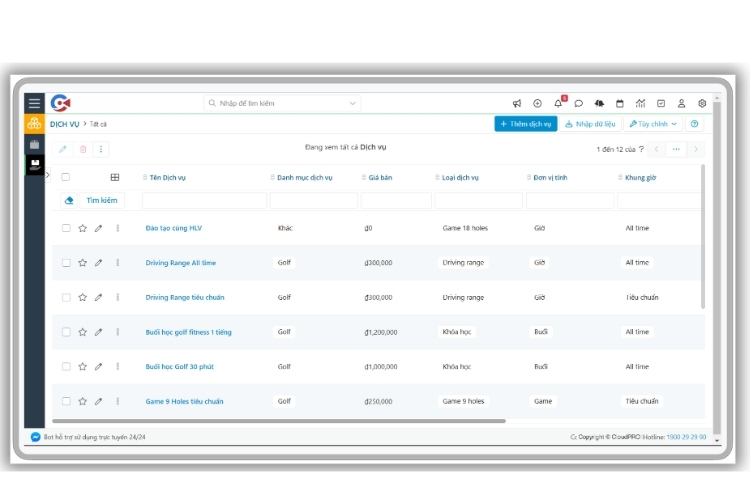
Task: Expand the Tùy chỉnh dropdown
Action: click(x=654, y=124)
